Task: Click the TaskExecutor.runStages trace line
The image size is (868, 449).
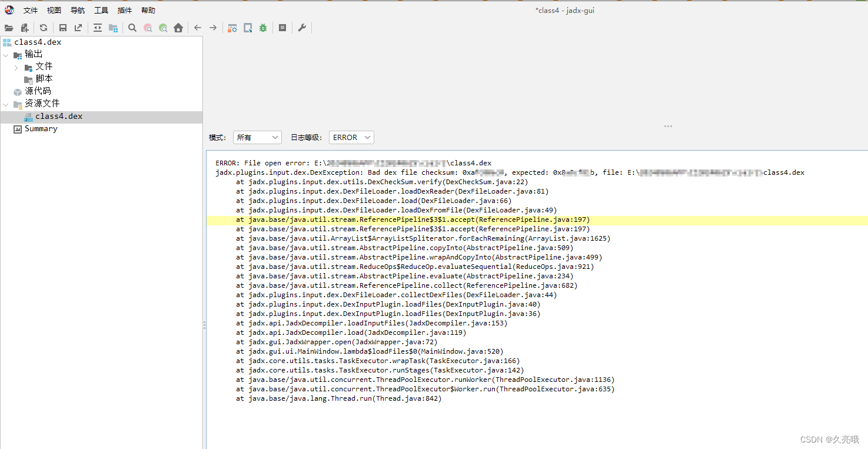Action: point(380,370)
